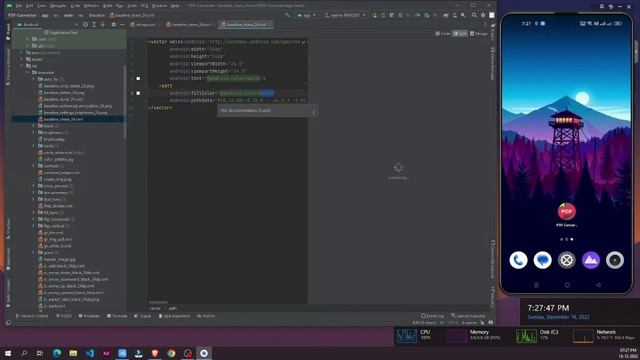
Task: Open the Help menu
Action: click(175, 6)
